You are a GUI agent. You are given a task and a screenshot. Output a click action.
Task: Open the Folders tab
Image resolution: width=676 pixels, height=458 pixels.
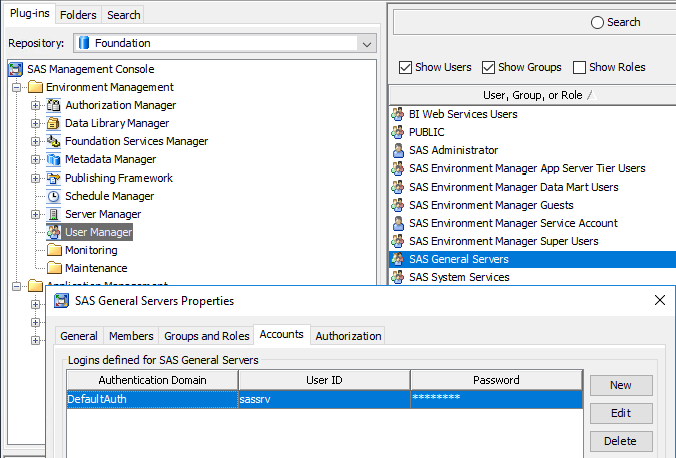pyautogui.click(x=78, y=15)
